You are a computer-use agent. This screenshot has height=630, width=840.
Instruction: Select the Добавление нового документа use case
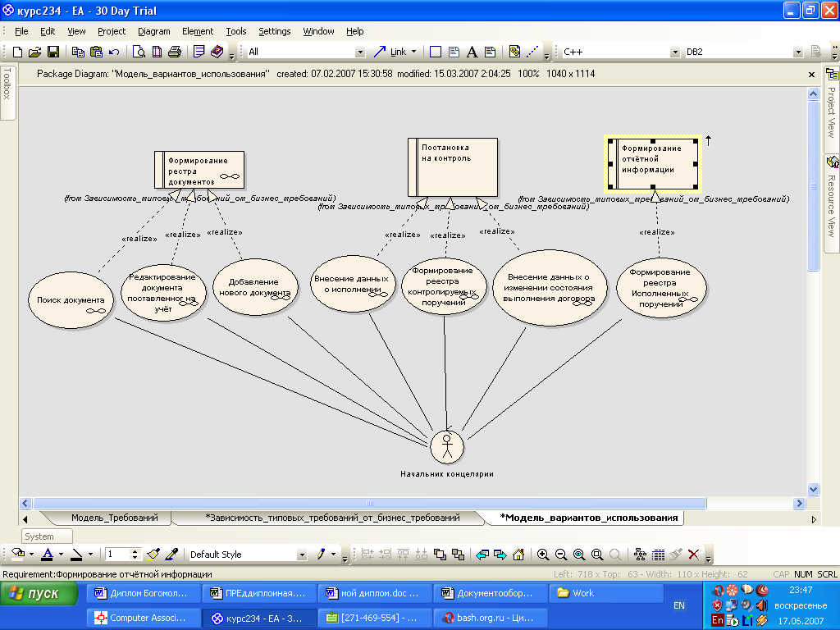(x=255, y=287)
